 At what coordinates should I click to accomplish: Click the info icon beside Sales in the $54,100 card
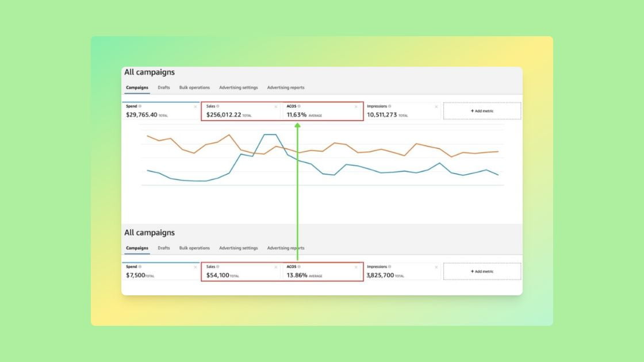click(218, 267)
